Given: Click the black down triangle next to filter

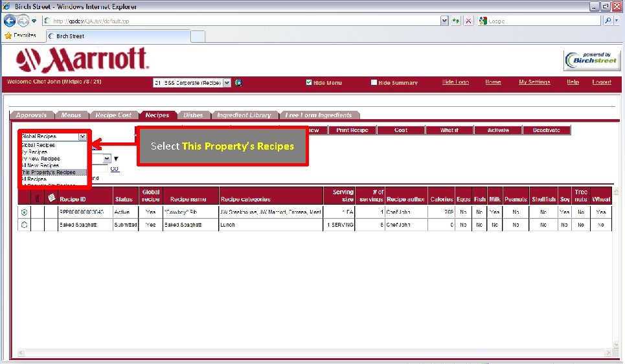Looking at the screenshot, I should point(116,159).
